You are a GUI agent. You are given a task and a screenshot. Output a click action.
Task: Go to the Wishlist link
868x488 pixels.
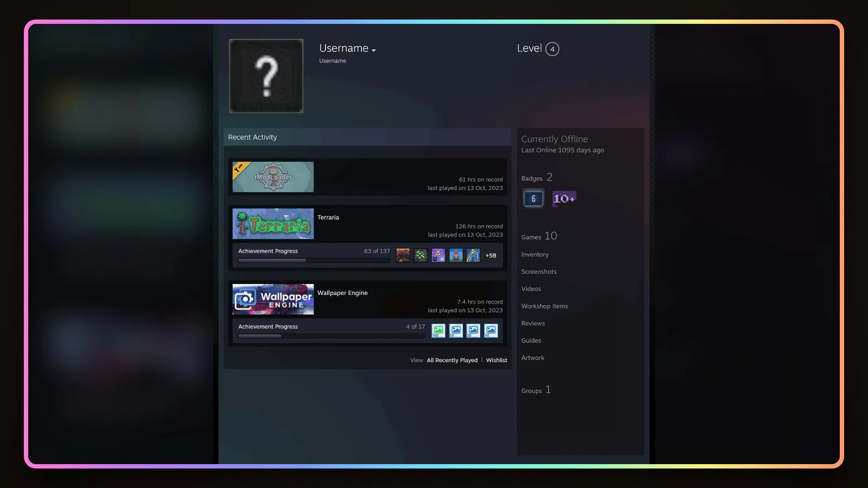click(x=496, y=360)
